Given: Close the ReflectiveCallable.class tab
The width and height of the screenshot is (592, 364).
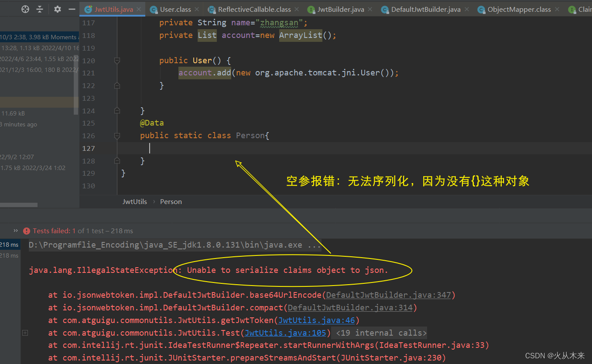Looking at the screenshot, I should [297, 9].
